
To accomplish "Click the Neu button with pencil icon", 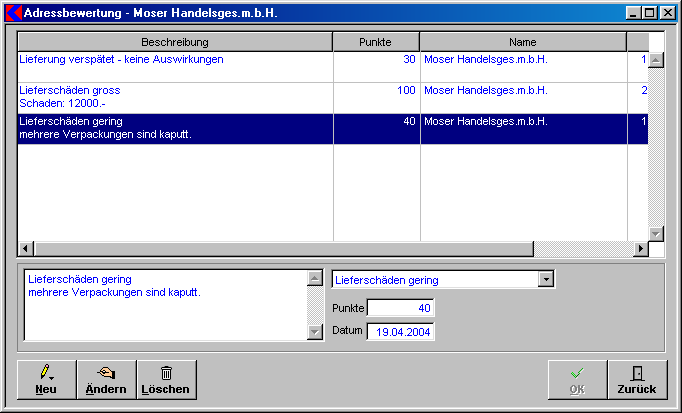I will 46,379.
